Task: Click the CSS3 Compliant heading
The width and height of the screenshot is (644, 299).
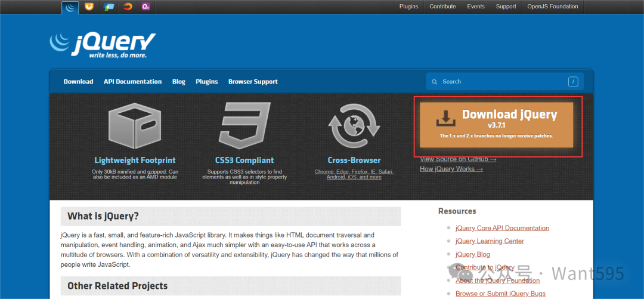Action: (x=244, y=161)
